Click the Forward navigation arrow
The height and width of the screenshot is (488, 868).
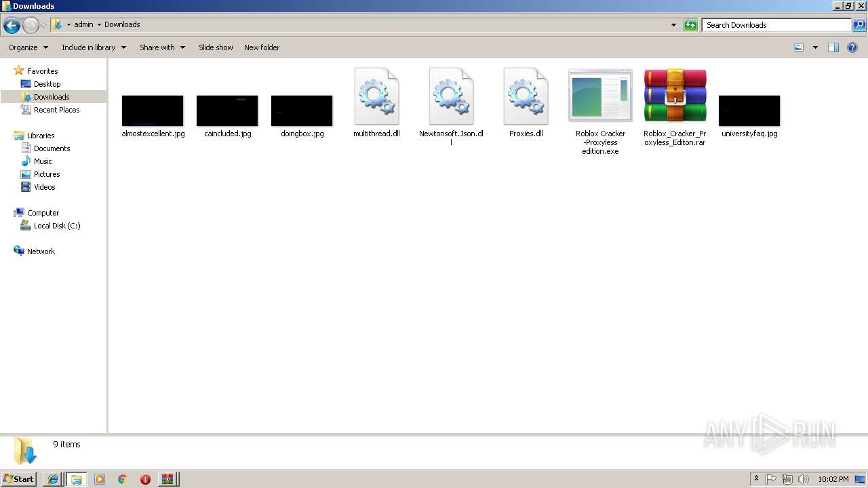[x=31, y=26]
